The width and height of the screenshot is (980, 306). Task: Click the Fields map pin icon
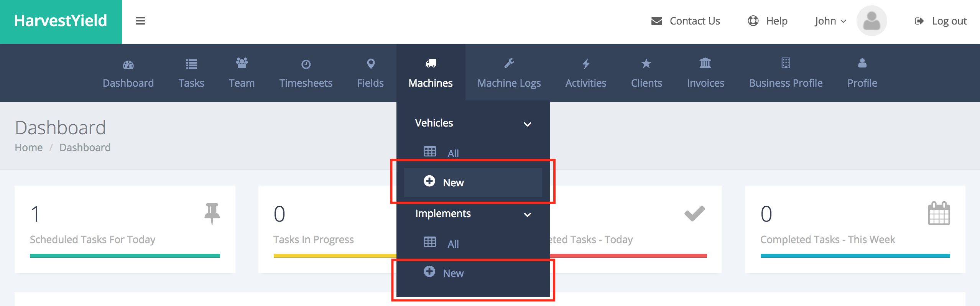pyautogui.click(x=370, y=64)
